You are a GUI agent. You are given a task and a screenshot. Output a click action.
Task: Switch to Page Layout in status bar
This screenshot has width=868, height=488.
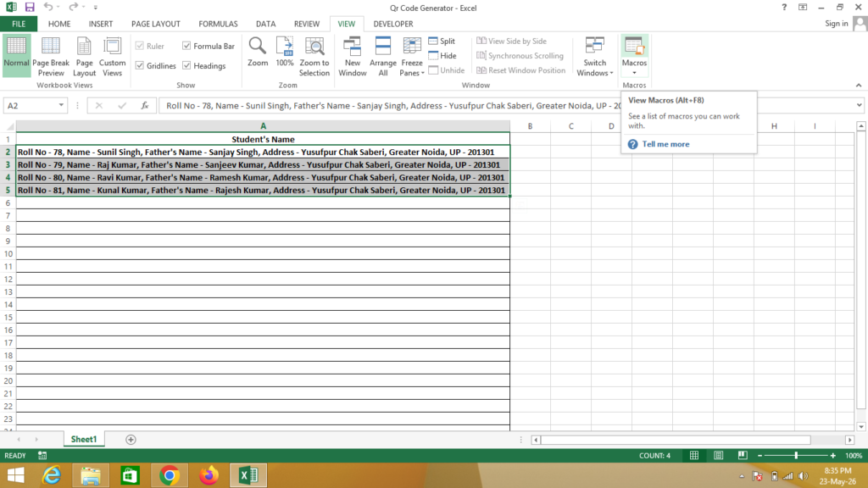coord(718,455)
